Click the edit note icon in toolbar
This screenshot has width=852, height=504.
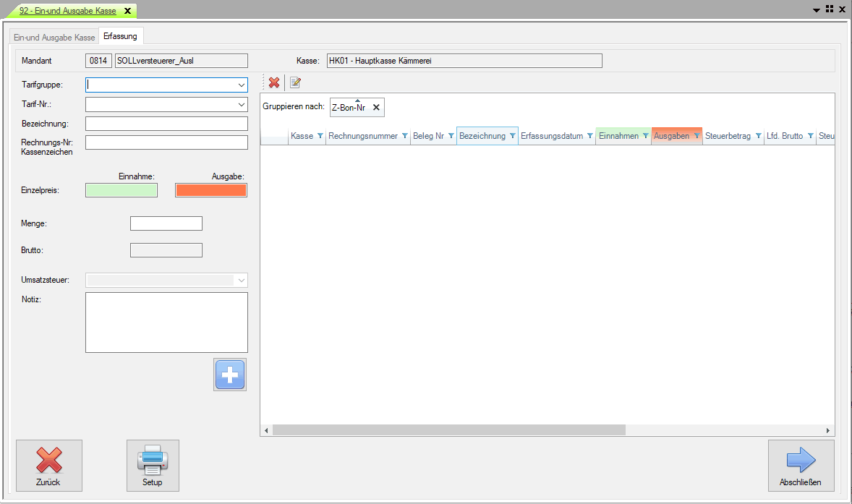point(295,82)
